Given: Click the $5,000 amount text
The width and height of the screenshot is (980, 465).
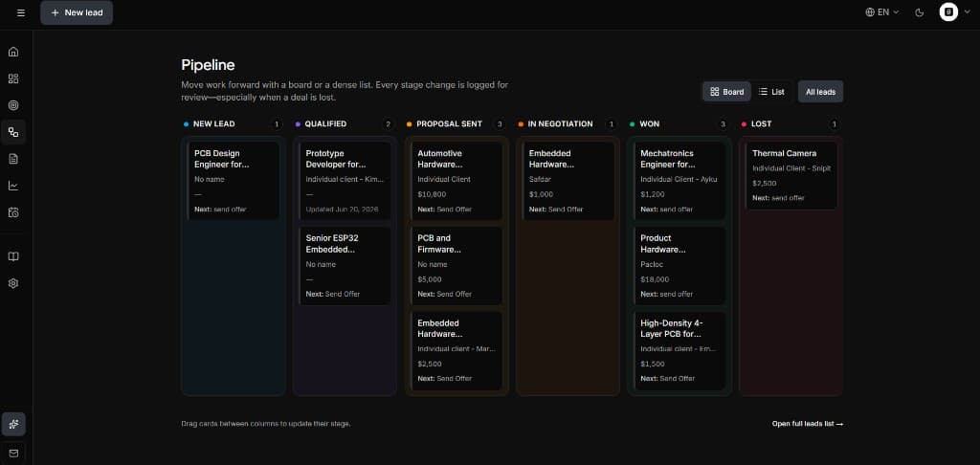Looking at the screenshot, I should [430, 279].
